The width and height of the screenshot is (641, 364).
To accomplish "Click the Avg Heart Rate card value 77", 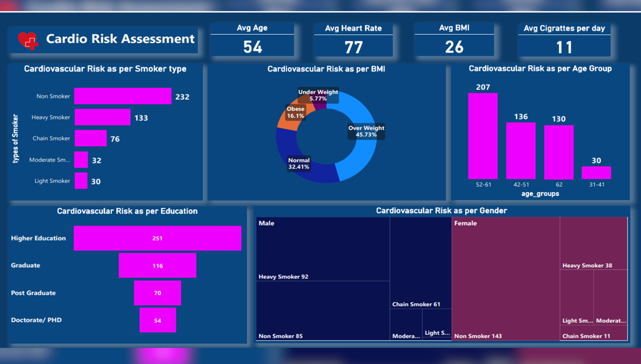I will [x=353, y=47].
